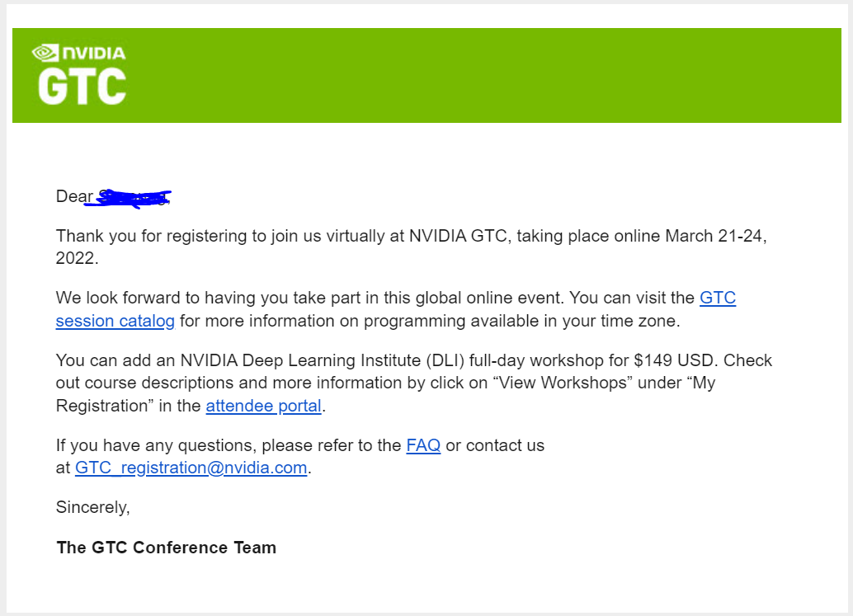Open the FAQ link
The height and width of the screenshot is (616, 853).
[423, 445]
